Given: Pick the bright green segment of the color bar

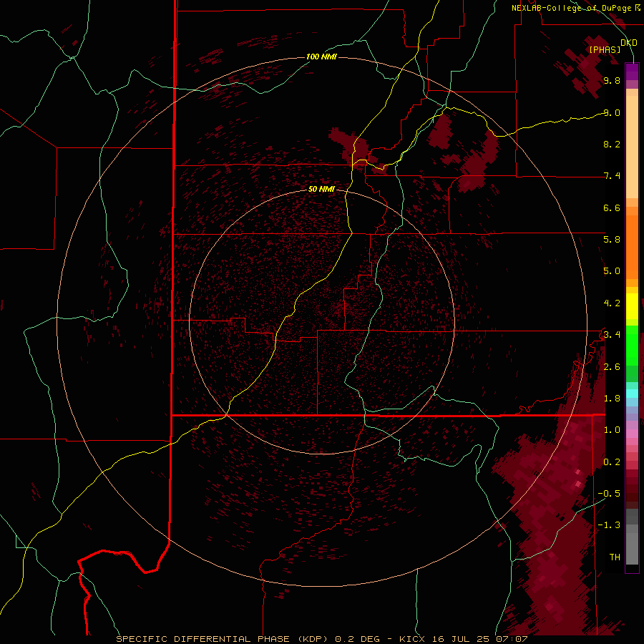Looking at the screenshot, I should click(632, 345).
